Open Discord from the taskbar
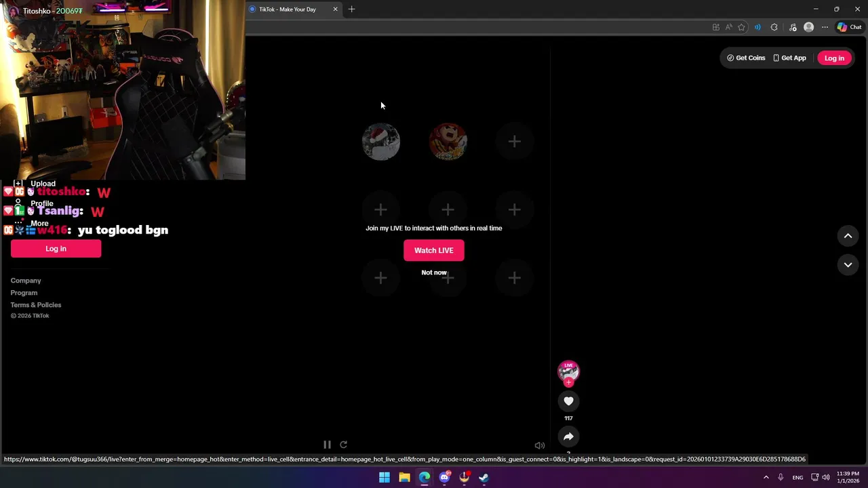The width and height of the screenshot is (868, 488). pos(444,478)
